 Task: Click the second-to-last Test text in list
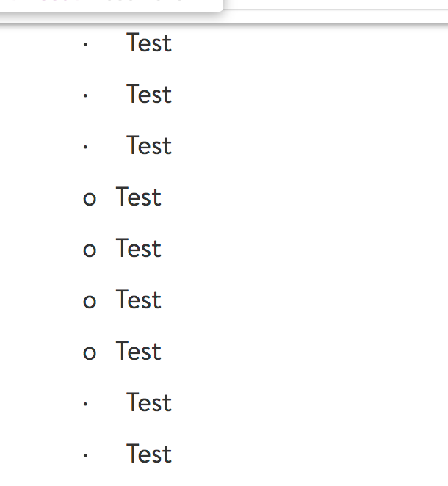149,403
